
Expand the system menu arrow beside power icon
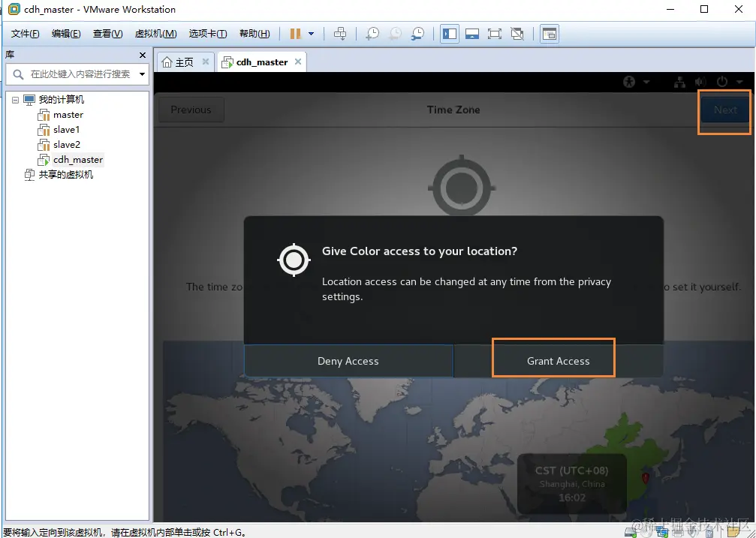click(739, 83)
